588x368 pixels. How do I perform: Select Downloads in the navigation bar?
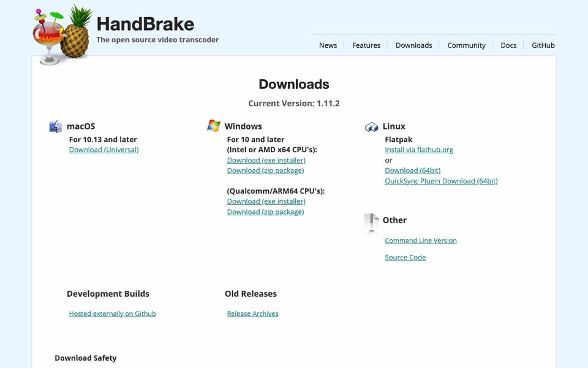coord(413,45)
